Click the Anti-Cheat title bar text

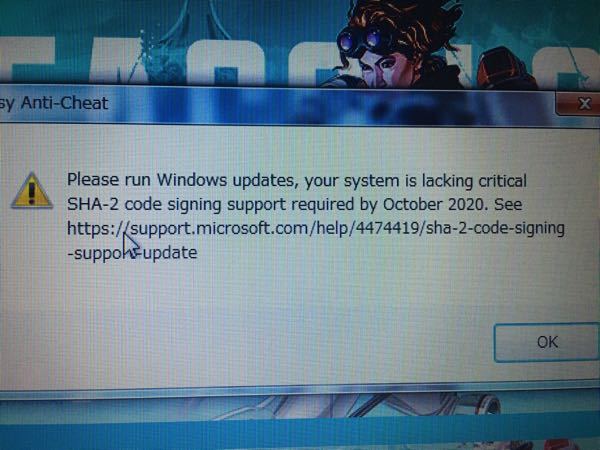point(54,103)
